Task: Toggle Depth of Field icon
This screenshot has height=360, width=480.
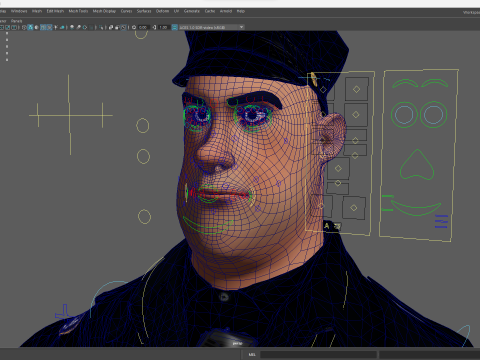Action: coord(91,27)
